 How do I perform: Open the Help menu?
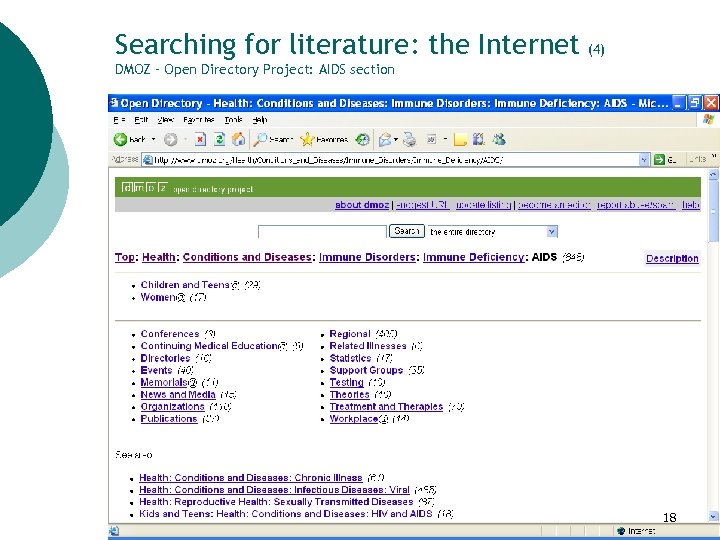click(x=259, y=120)
